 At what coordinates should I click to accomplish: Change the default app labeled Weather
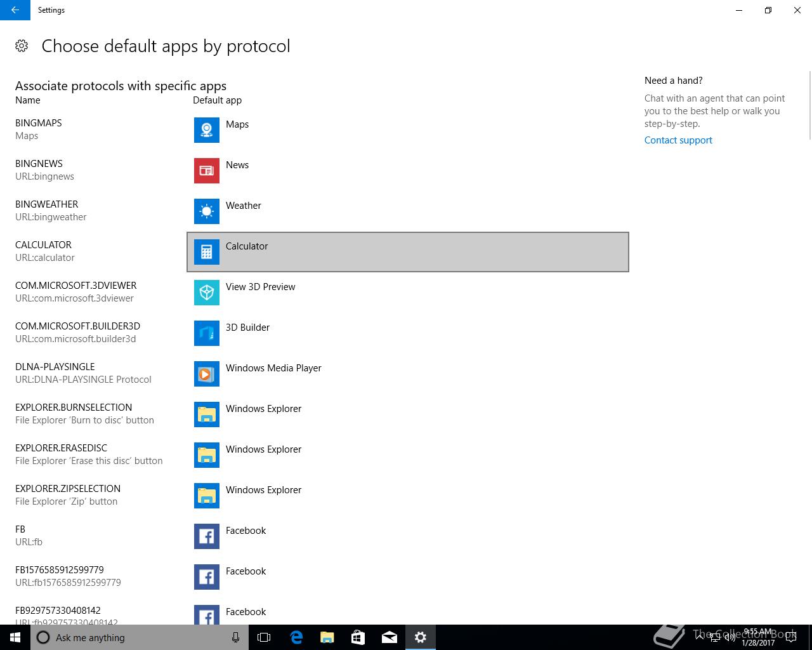408,211
